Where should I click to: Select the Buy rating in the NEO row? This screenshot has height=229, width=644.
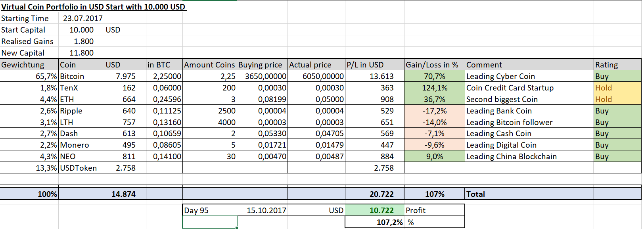pos(617,156)
